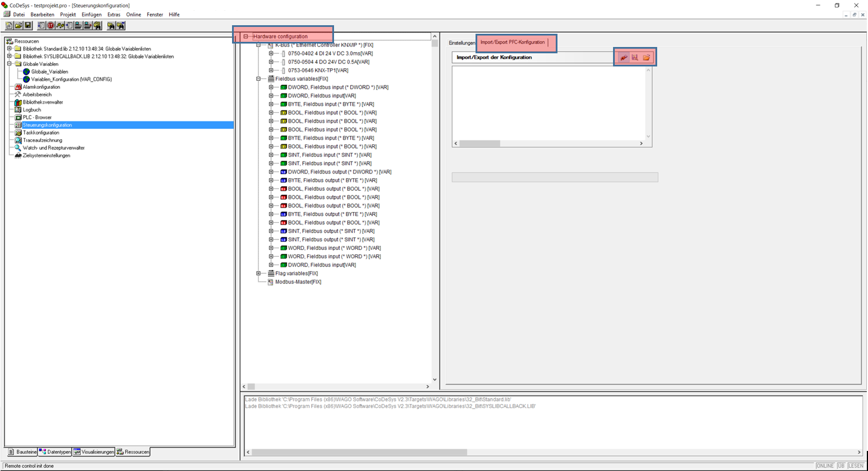The image size is (868, 471).
Task: Open the PLC - Browser resource
Action: (x=37, y=117)
